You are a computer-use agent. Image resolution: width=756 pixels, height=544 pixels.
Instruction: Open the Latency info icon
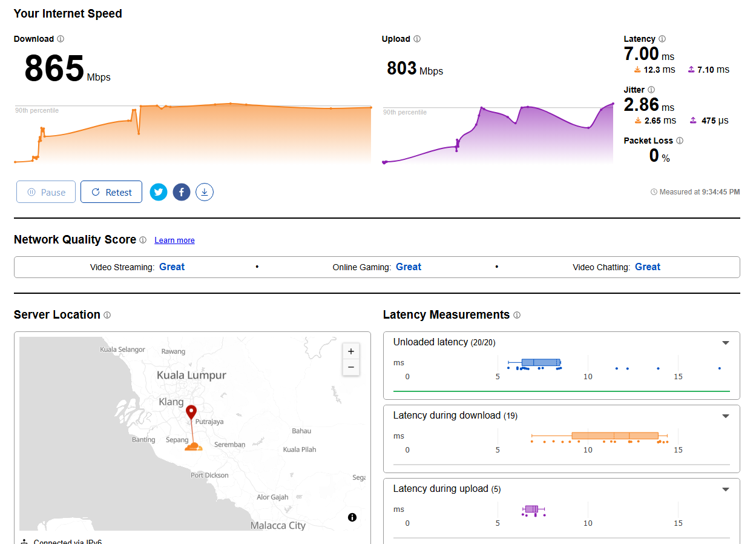pos(662,39)
